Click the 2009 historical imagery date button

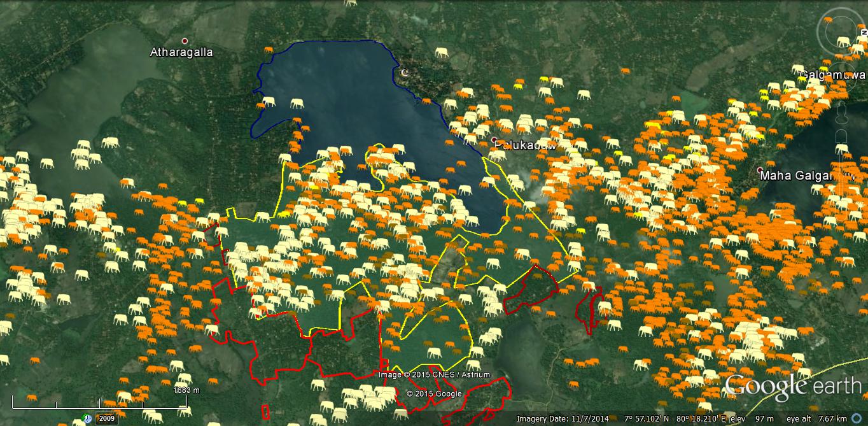[x=106, y=419]
